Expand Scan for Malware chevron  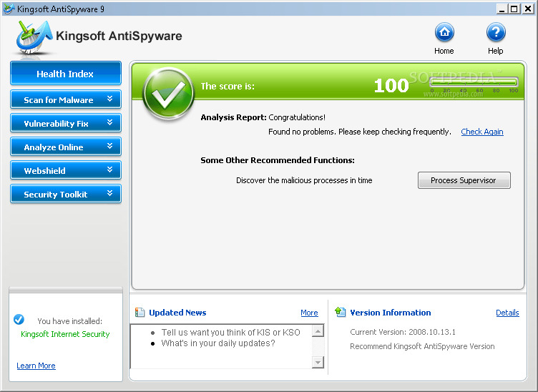pyautogui.click(x=109, y=99)
